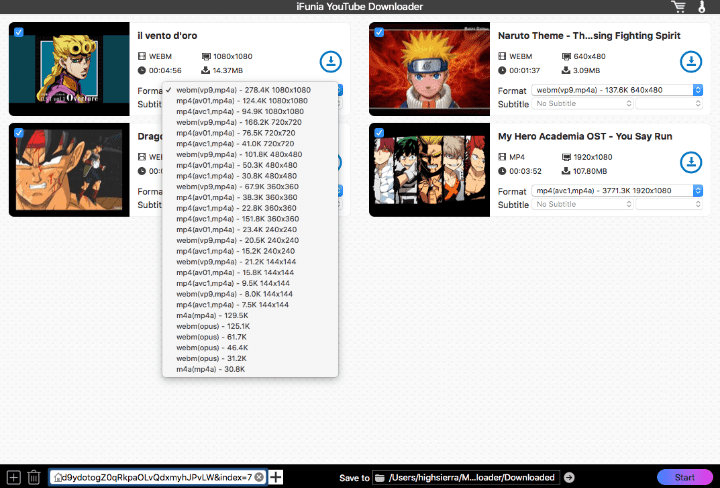This screenshot has height=488, width=720.
Task: Open the output folder arrow icon
Action: pos(569,478)
